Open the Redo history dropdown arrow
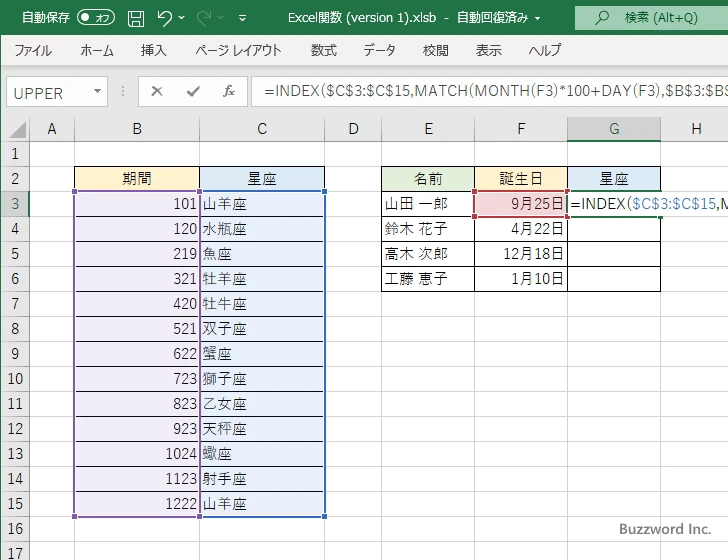This screenshot has height=560, width=728. 221,18
